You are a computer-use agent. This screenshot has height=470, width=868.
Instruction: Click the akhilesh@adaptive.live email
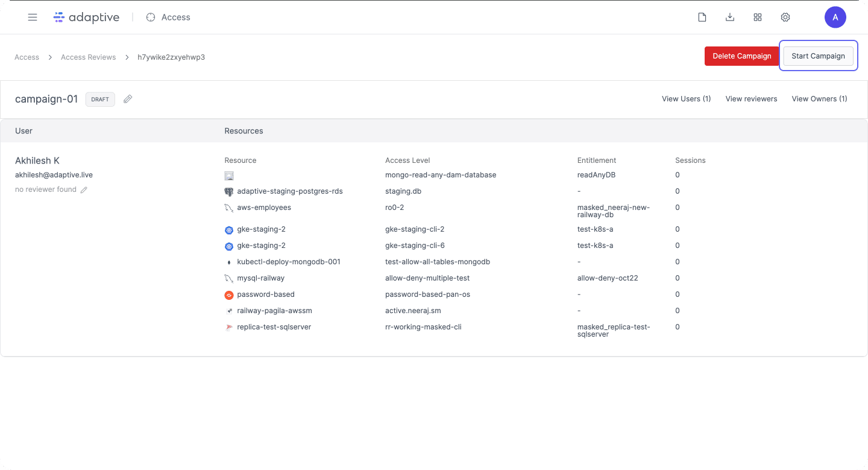[54, 175]
